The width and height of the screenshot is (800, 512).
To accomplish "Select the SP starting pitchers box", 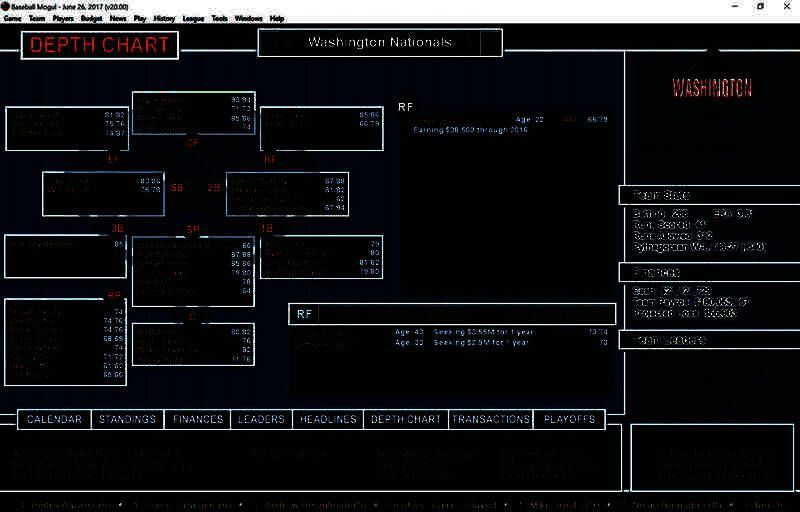I will click(193, 271).
